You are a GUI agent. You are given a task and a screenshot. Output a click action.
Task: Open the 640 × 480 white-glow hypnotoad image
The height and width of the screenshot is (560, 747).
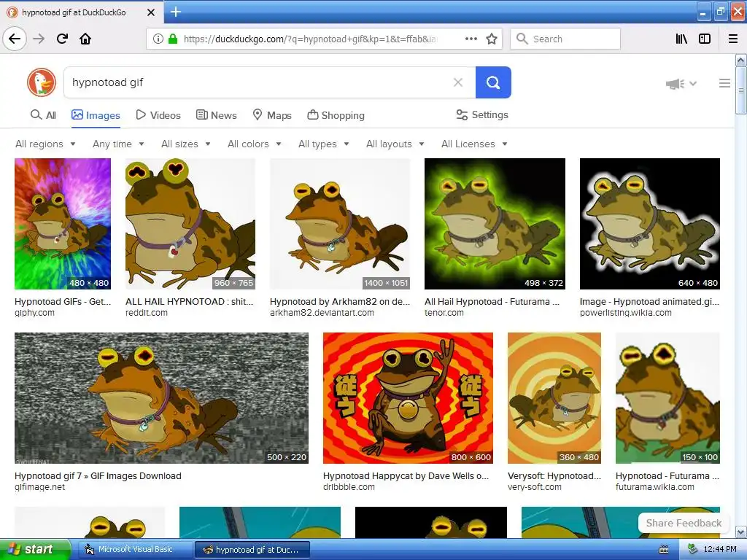pos(650,224)
